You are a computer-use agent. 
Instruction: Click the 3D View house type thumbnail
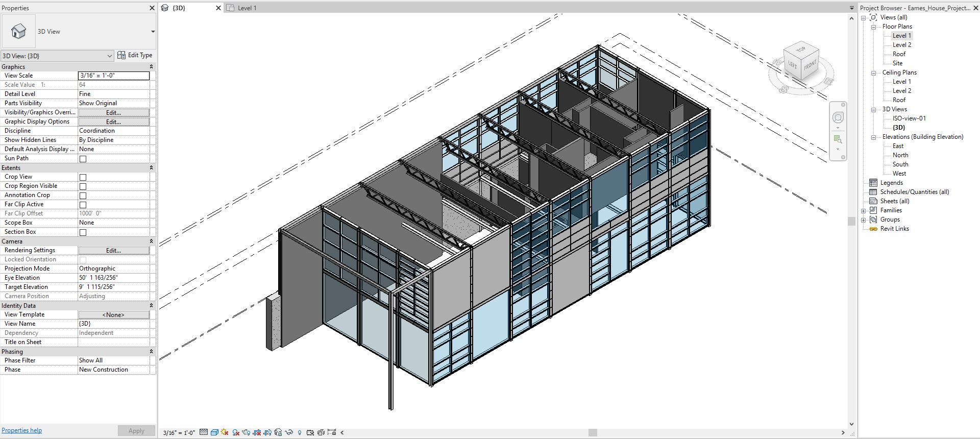click(19, 31)
